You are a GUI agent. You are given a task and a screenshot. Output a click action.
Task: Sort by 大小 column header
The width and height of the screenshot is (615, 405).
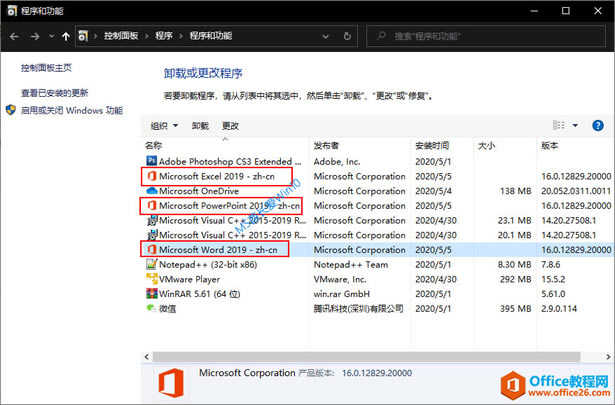coord(486,146)
